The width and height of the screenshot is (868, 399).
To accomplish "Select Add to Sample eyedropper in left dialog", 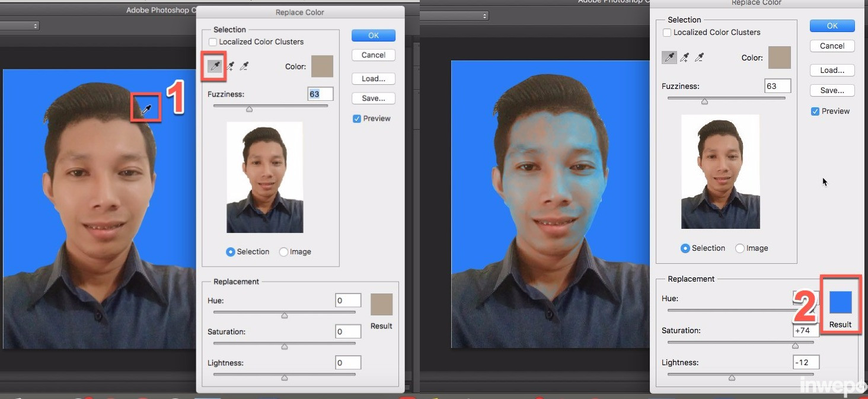I will tap(230, 66).
